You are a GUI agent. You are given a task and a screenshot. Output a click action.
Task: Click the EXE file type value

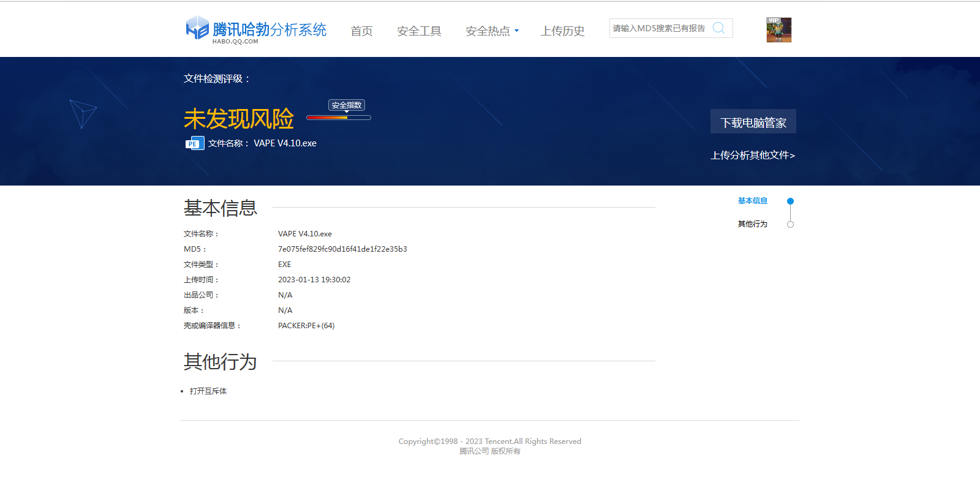coord(285,265)
